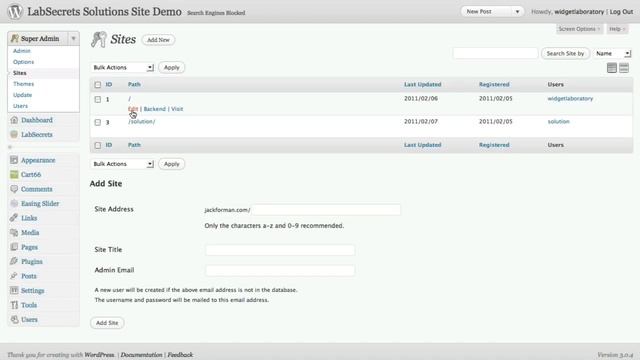Viewport: 640px width, 360px height.
Task: Sort by Last Updated column header
Action: (x=422, y=84)
